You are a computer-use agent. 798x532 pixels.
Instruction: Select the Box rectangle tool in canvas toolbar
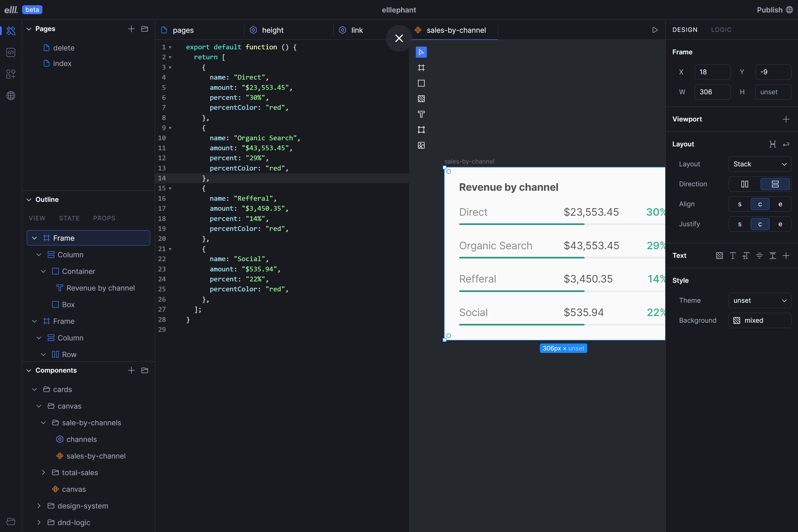tap(421, 83)
